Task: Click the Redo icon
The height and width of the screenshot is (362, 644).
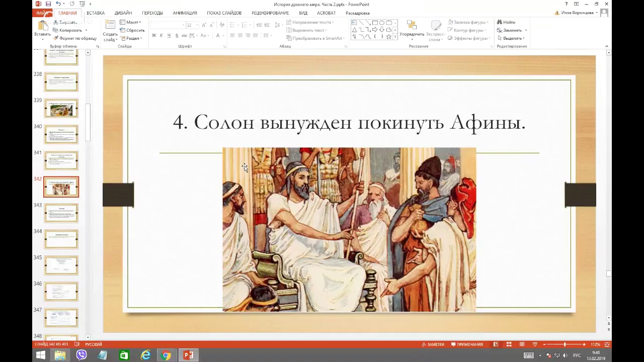Action: [x=72, y=4]
